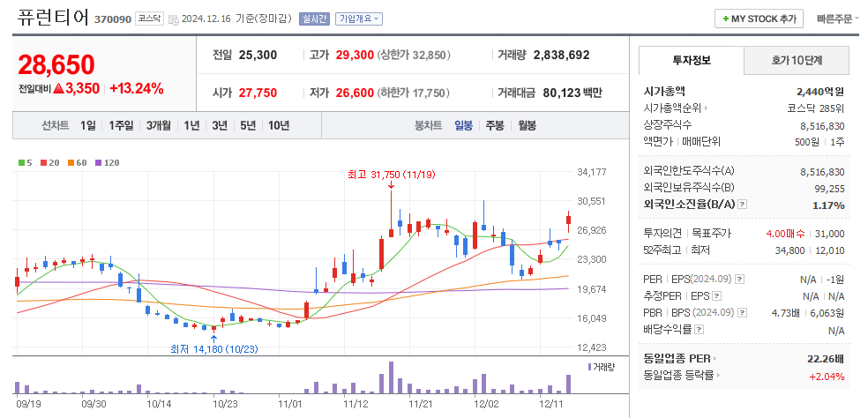This screenshot has height=418, width=868.
Task: Click the 동일업종 등락률 value +2.04%
Action: (827, 377)
